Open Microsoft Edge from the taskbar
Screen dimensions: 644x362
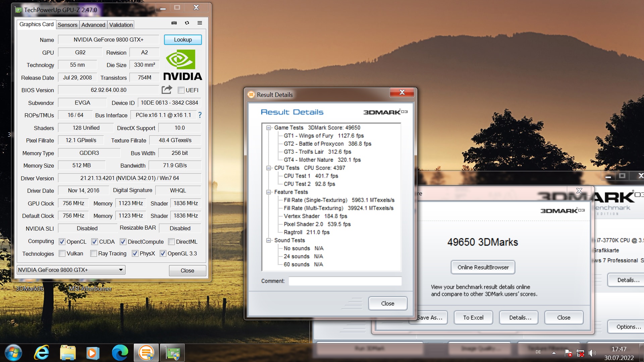click(120, 353)
